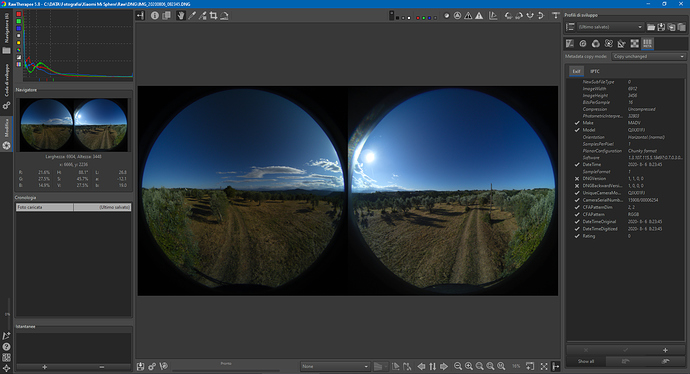Viewport: 690px width, 374px height.
Task: Activate the white balance picker pipette
Action: [x=192, y=15]
